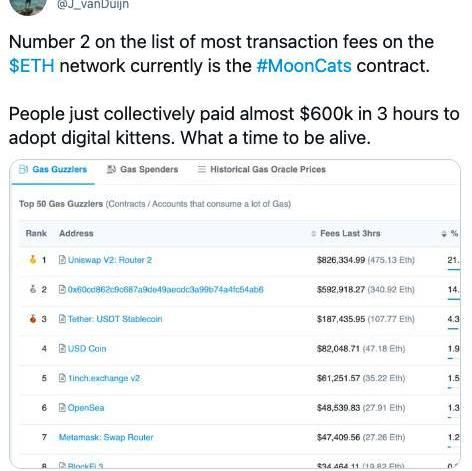The height and width of the screenshot is (471, 472).
Task: Click contract icon next to USD Coin
Action: tap(62, 348)
